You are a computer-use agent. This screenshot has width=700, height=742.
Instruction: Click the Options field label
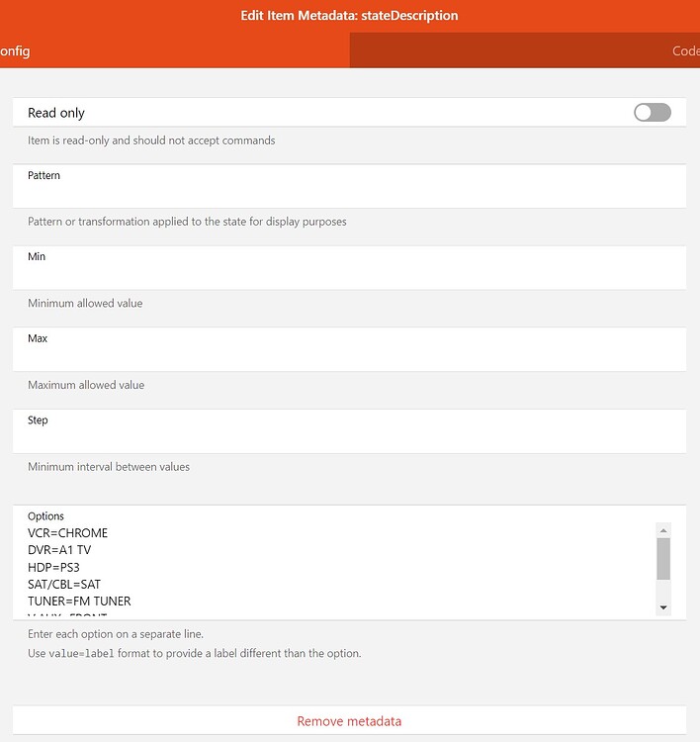(45, 516)
